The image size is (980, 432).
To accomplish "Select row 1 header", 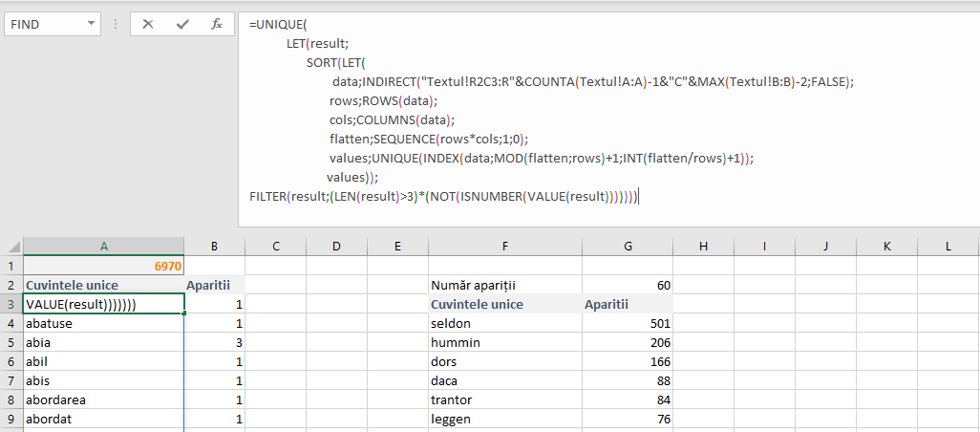I will coord(11,267).
